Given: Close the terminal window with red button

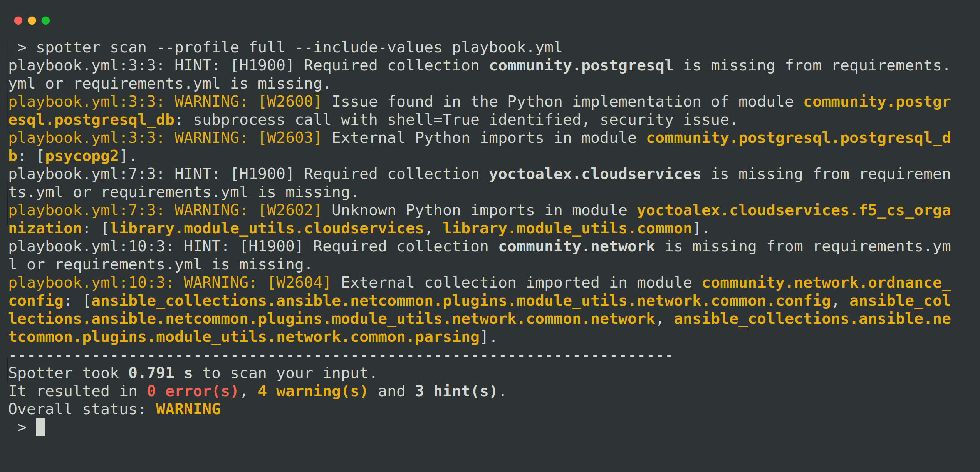Looking at the screenshot, I should point(18,20).
